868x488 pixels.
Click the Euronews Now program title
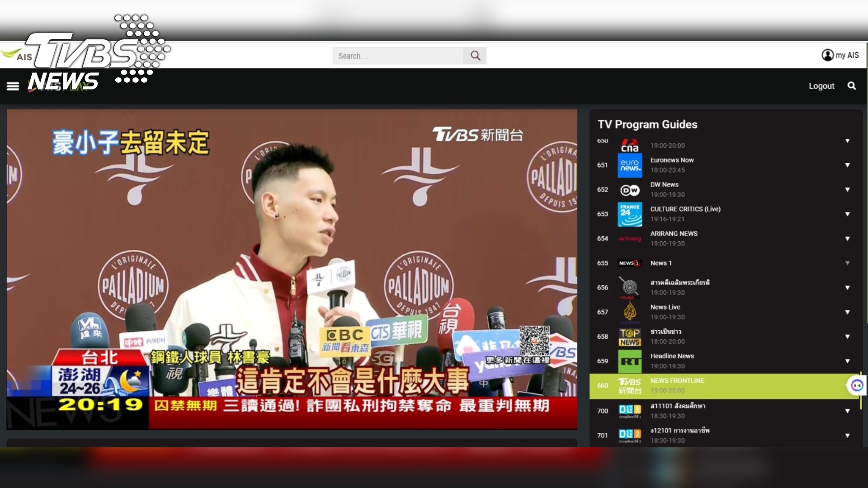[x=672, y=160]
